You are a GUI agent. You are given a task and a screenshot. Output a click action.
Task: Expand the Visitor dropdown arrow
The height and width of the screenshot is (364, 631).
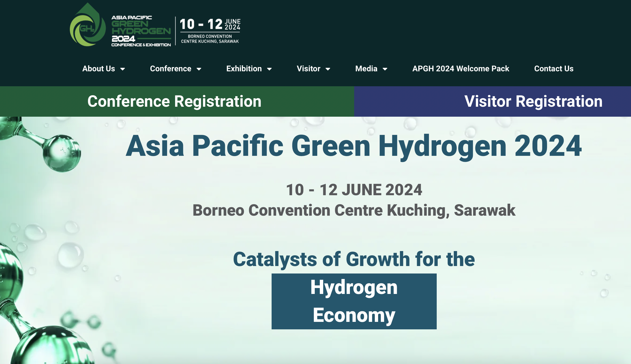pos(328,69)
